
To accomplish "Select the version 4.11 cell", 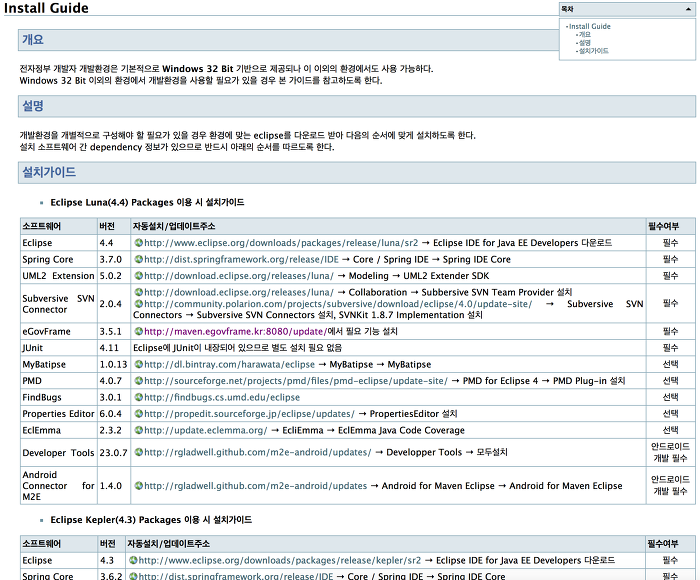I will click(x=114, y=348).
